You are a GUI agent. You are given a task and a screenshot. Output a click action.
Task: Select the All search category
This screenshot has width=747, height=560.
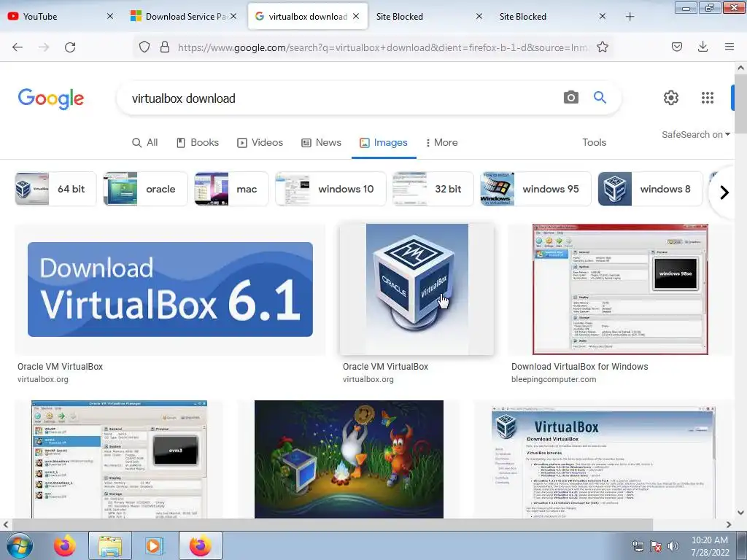point(145,142)
